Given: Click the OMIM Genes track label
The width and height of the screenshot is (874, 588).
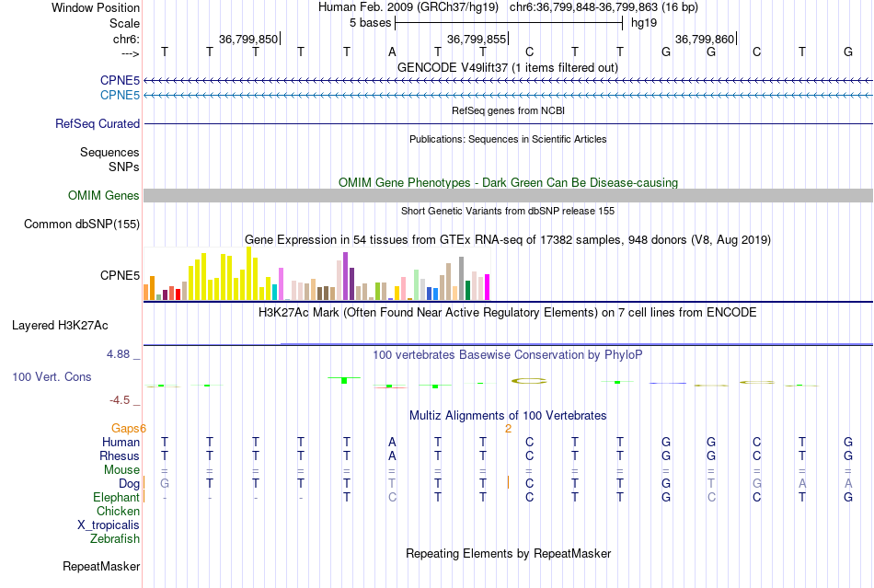Looking at the screenshot, I should 103,196.
